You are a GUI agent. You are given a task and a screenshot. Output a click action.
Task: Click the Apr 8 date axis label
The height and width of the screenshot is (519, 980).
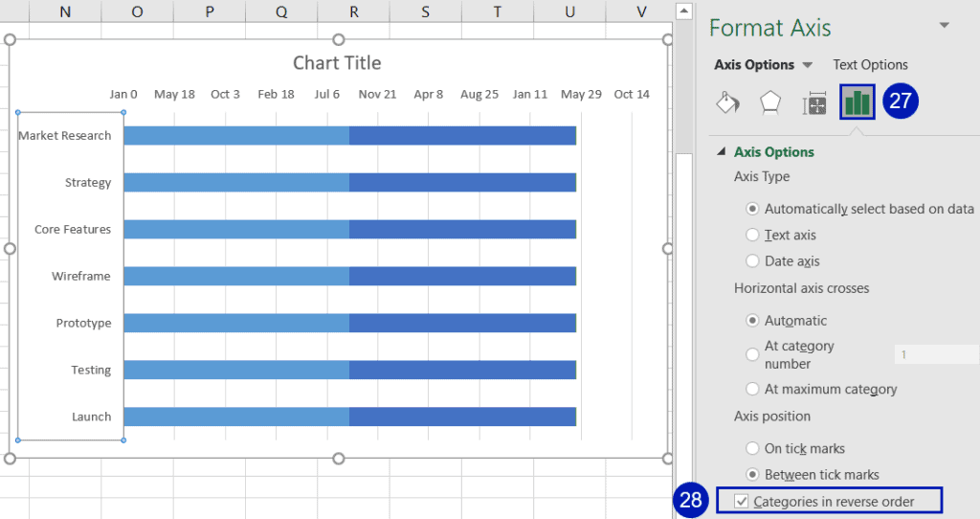tap(428, 95)
